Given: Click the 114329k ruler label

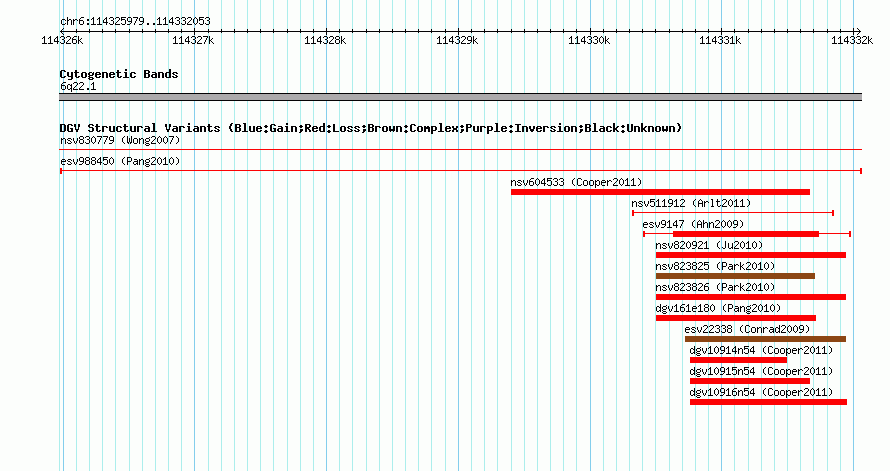Looking at the screenshot, I should coord(457,40).
